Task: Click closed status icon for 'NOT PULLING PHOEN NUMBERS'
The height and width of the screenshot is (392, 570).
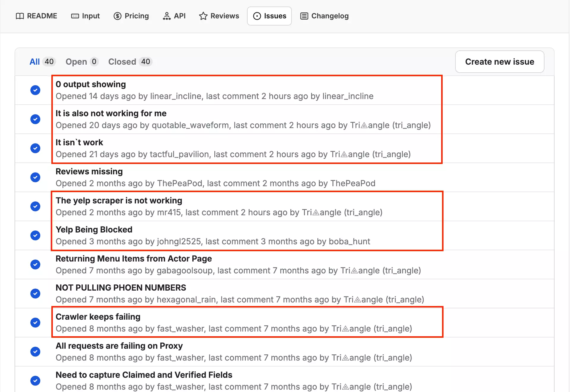Action: pos(35,294)
